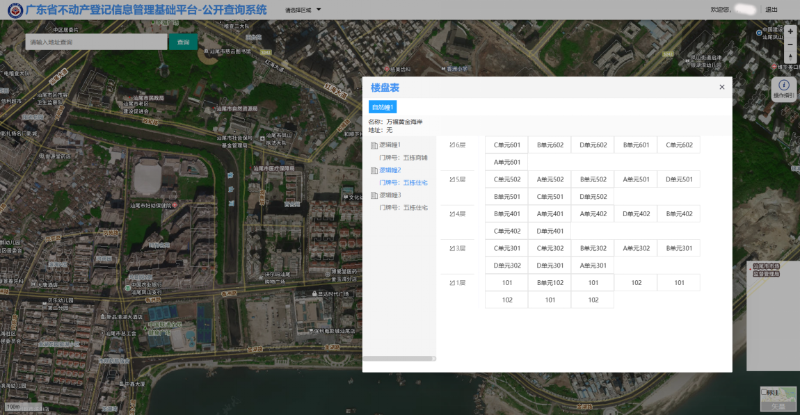The image size is (800, 415).
Task: Click the address search input field
Action: (x=95, y=42)
